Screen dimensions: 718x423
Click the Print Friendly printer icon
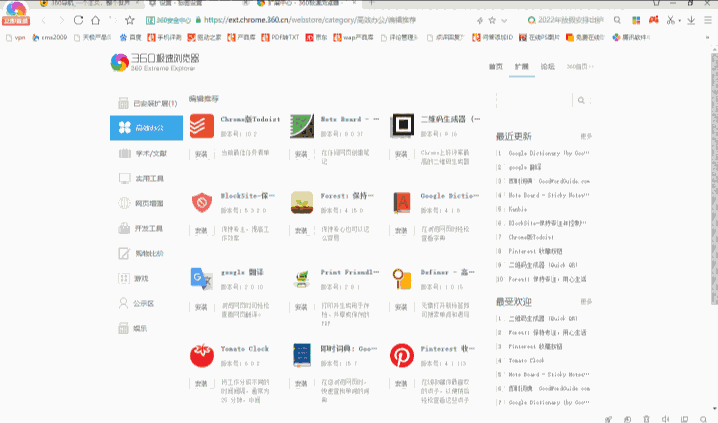302,279
